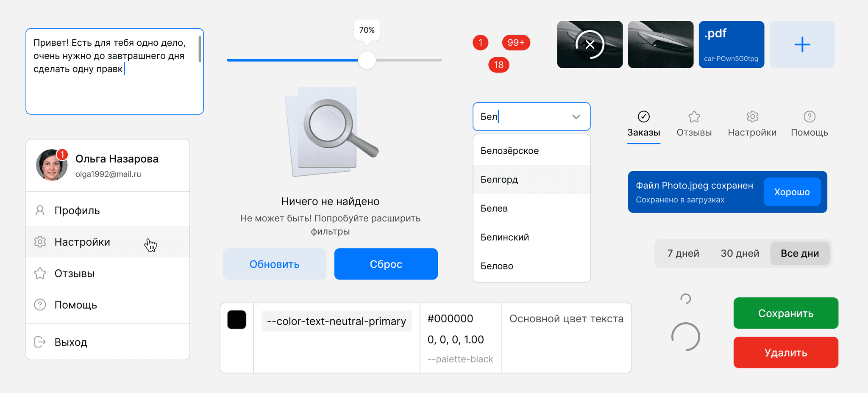This screenshot has width=868, height=393.
Task: Collapse the city dropdown using chevron arrow
Action: [x=576, y=117]
